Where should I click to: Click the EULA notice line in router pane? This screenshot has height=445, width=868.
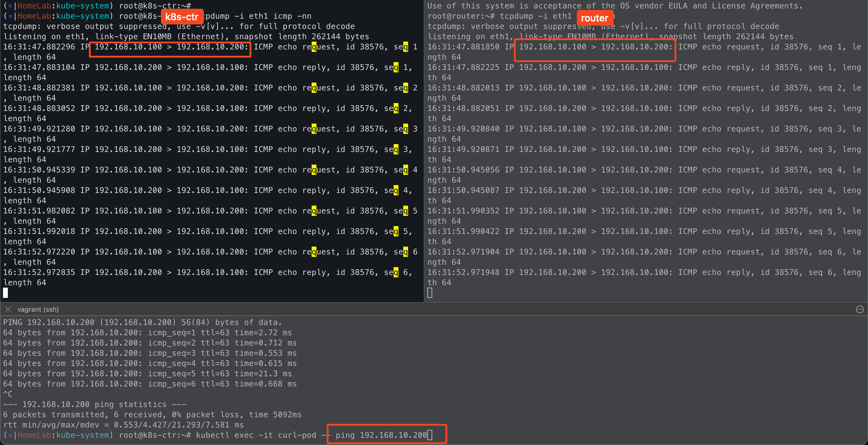615,6
